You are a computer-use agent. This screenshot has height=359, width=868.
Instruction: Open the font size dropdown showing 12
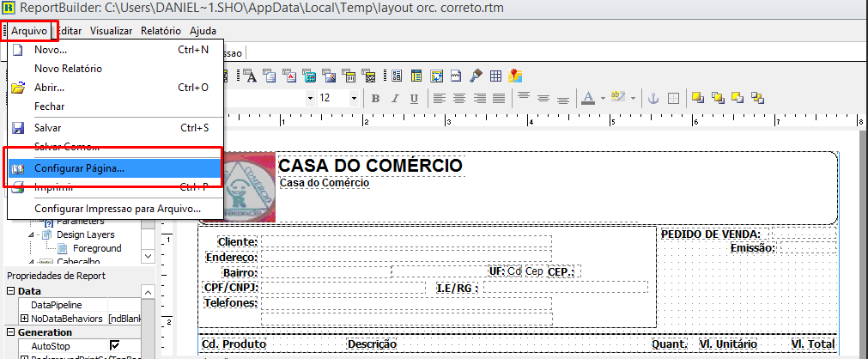(354, 98)
